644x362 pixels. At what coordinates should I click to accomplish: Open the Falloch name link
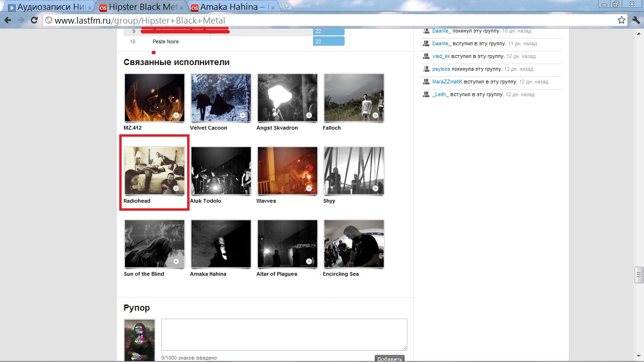(x=332, y=128)
